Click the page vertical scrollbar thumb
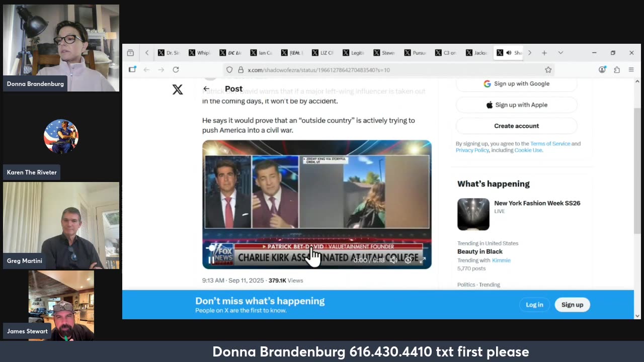Viewport: 644px width, 362px height. (637, 171)
